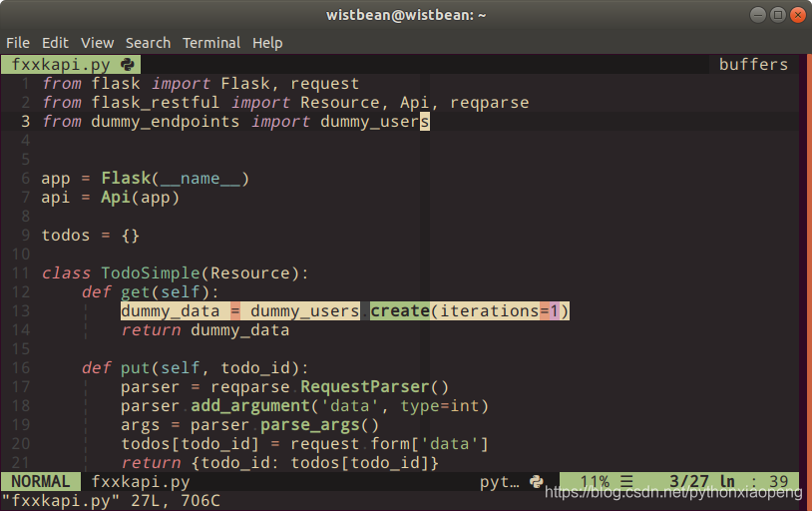Click 'flask_restful' on line 2
This screenshot has width=812, height=511.
(x=155, y=103)
